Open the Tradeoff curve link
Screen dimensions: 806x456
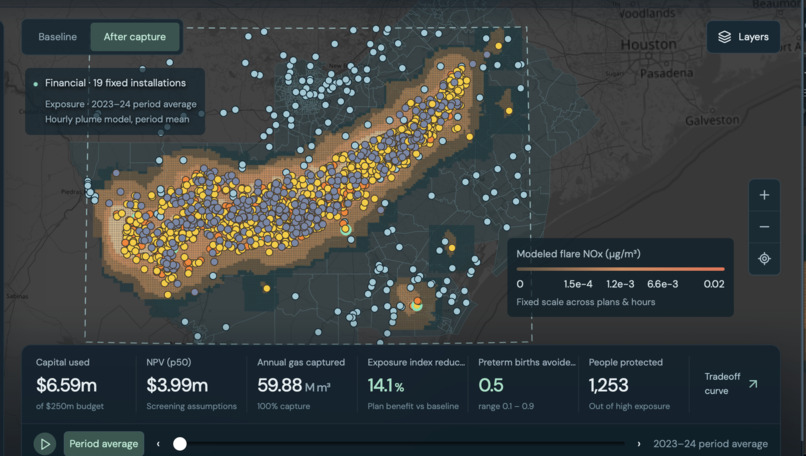click(x=730, y=384)
